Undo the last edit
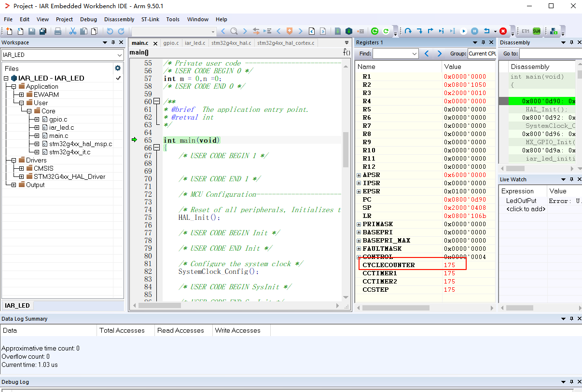 pyautogui.click(x=110, y=31)
